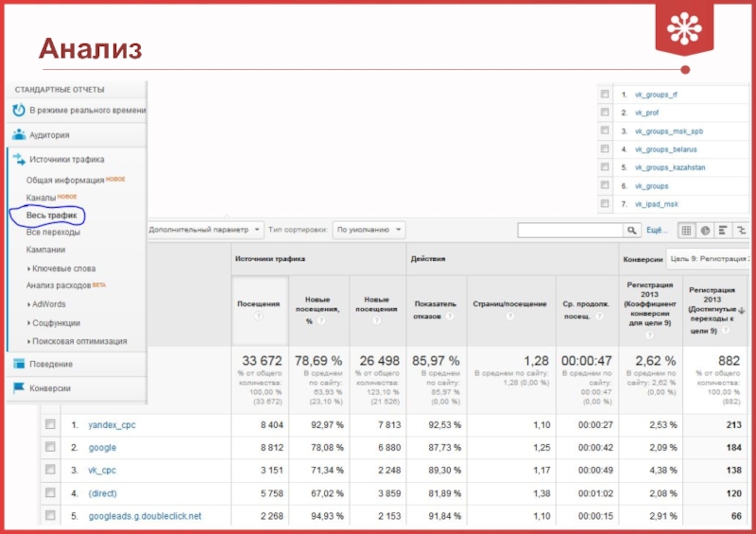The image size is (756, 534).
Task: Open the Дополнительный параметр dropdown
Action: (202, 230)
